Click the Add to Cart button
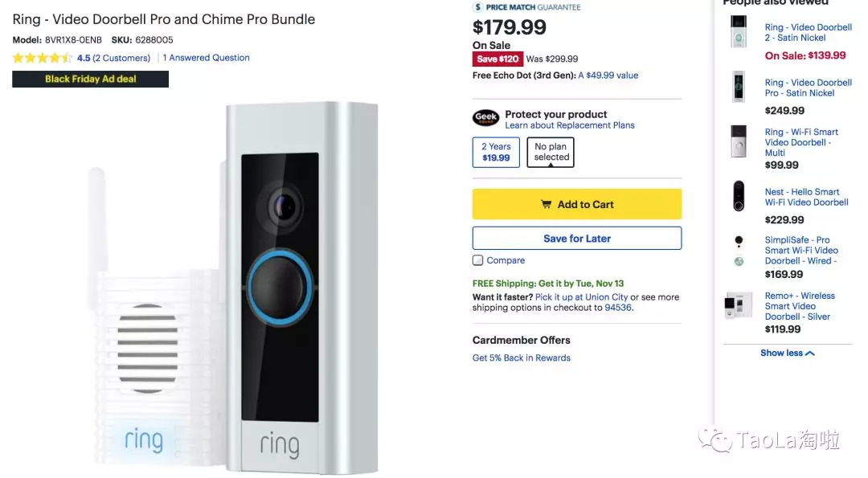 (577, 204)
